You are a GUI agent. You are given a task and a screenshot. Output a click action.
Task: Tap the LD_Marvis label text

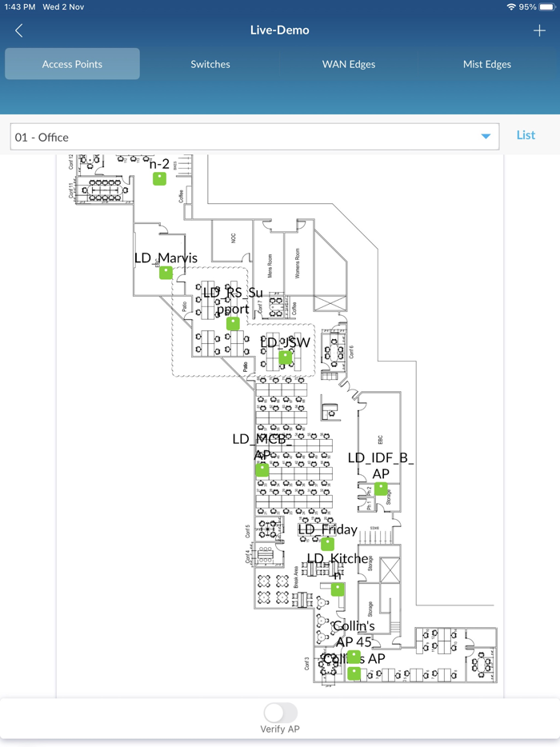point(166,258)
